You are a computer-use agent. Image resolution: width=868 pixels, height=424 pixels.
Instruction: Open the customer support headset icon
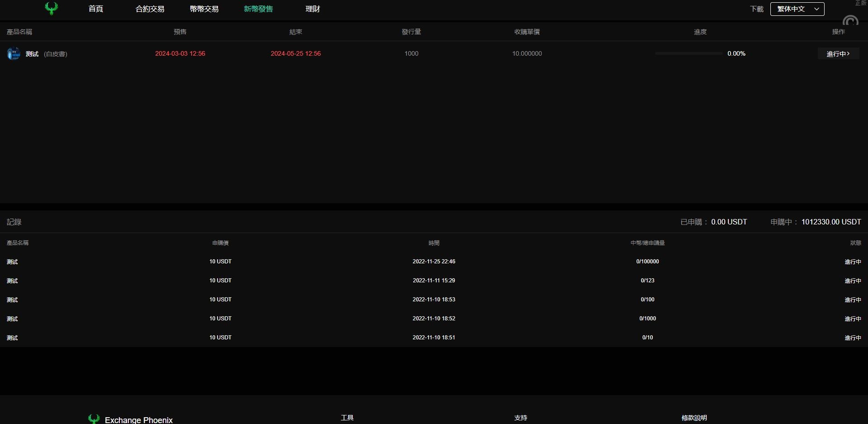click(850, 21)
